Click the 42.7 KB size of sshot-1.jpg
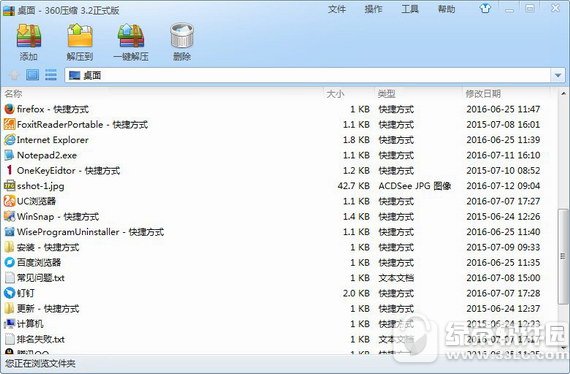The height and width of the screenshot is (374, 570). coord(353,186)
